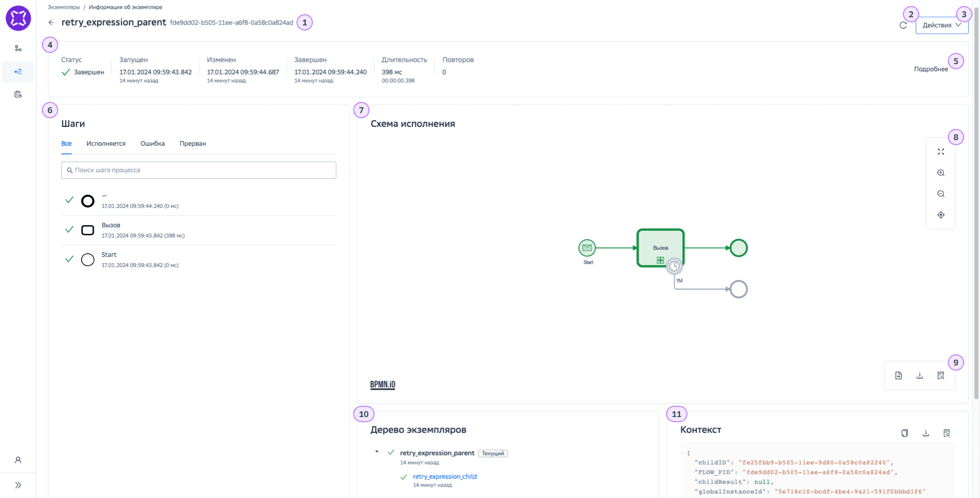Click the process step search field
The height and width of the screenshot is (498, 980).
pos(199,170)
